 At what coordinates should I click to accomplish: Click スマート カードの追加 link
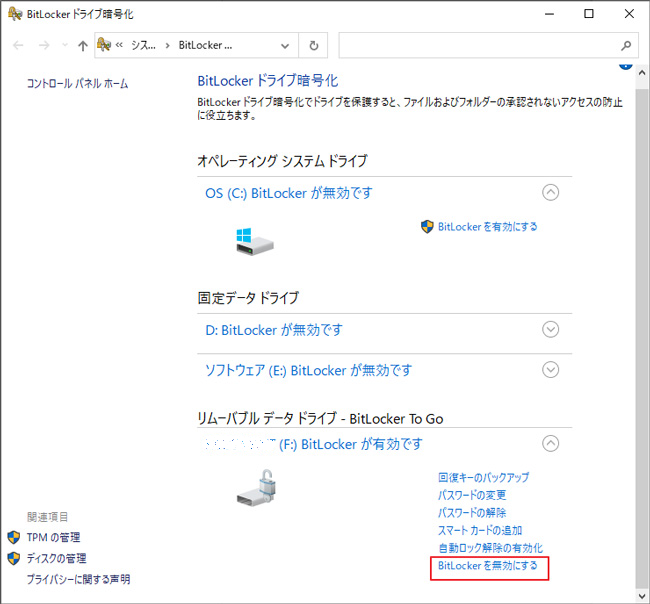point(480,530)
